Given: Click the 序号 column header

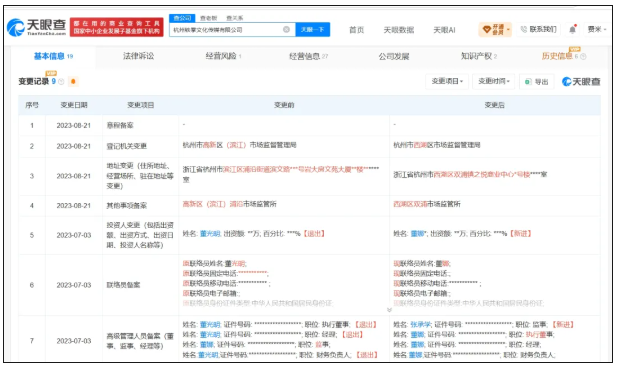Looking at the screenshot, I should 32,105.
